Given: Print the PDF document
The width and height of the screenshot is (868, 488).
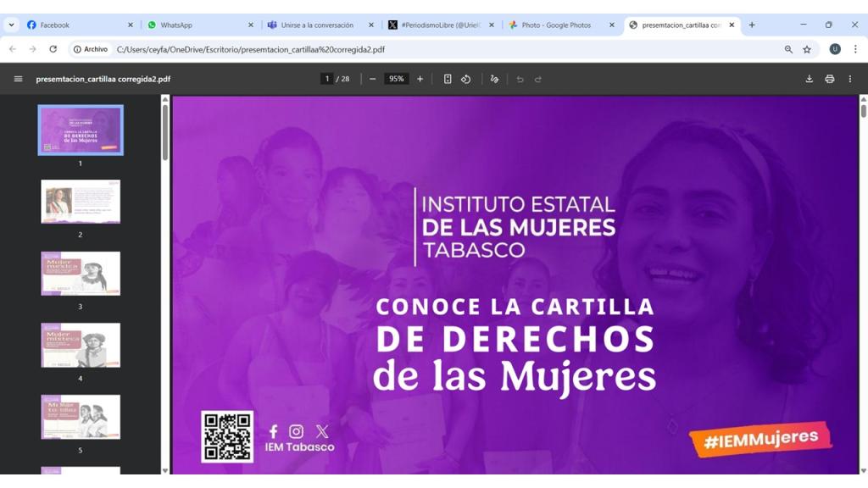Looking at the screenshot, I should coord(829,79).
